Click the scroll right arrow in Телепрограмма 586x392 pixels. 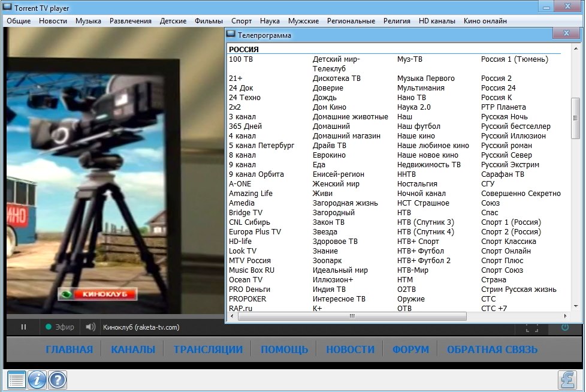point(565,316)
